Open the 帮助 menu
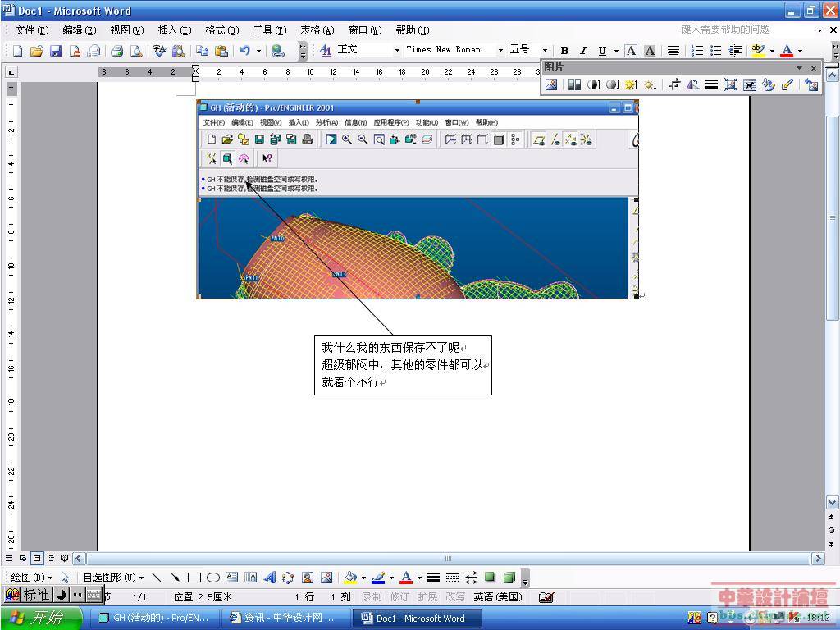The height and width of the screenshot is (630, 840). tap(412, 30)
